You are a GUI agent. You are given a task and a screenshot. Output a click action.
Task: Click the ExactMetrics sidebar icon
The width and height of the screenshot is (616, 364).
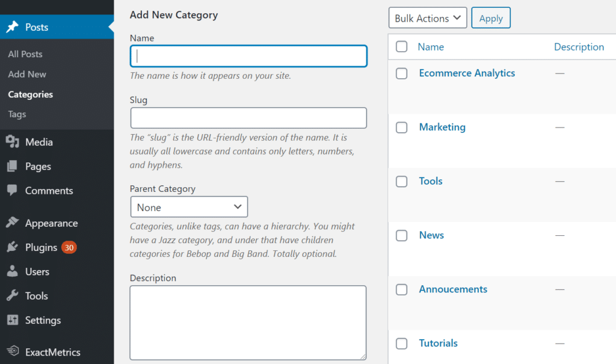click(x=13, y=351)
